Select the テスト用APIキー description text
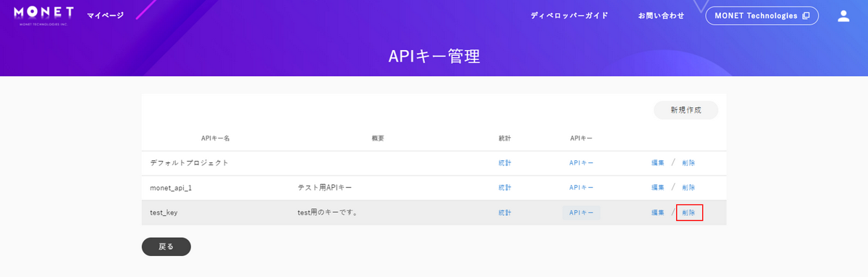Image resolution: width=868 pixels, height=277 pixels. coord(325,188)
